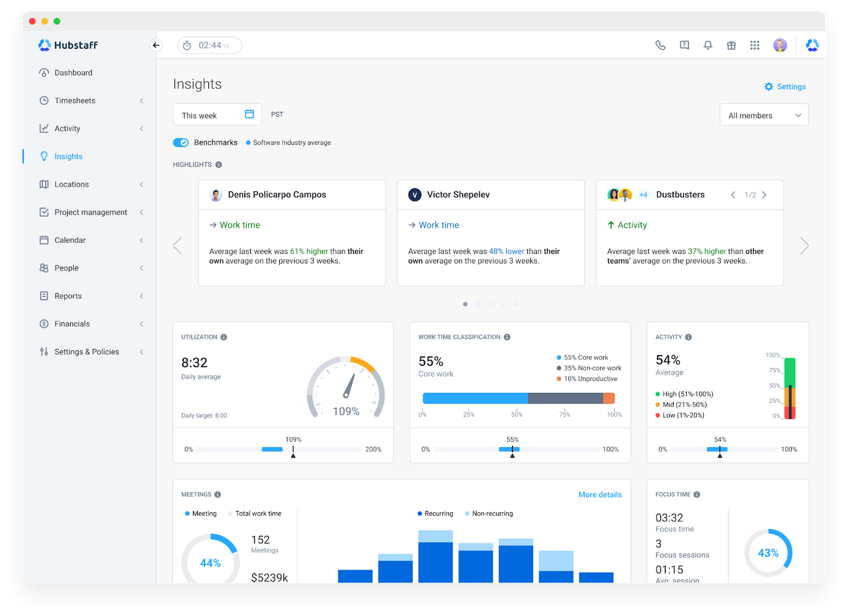Click the timer stopwatch icon
Image resolution: width=848 pixels, height=616 pixels.
[187, 45]
